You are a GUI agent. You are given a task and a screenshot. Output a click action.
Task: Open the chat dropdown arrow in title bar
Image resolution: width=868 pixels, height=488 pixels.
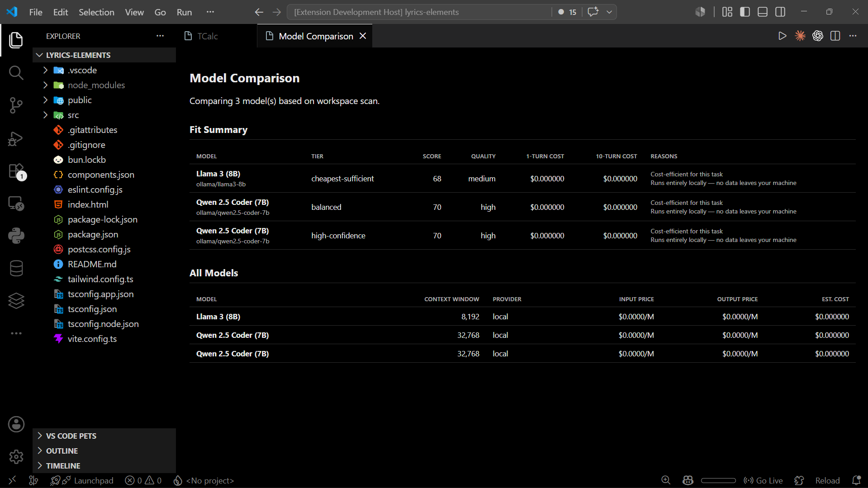(x=609, y=12)
